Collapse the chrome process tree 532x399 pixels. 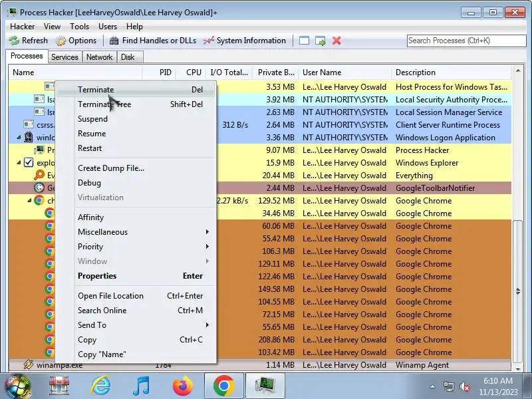click(x=29, y=201)
